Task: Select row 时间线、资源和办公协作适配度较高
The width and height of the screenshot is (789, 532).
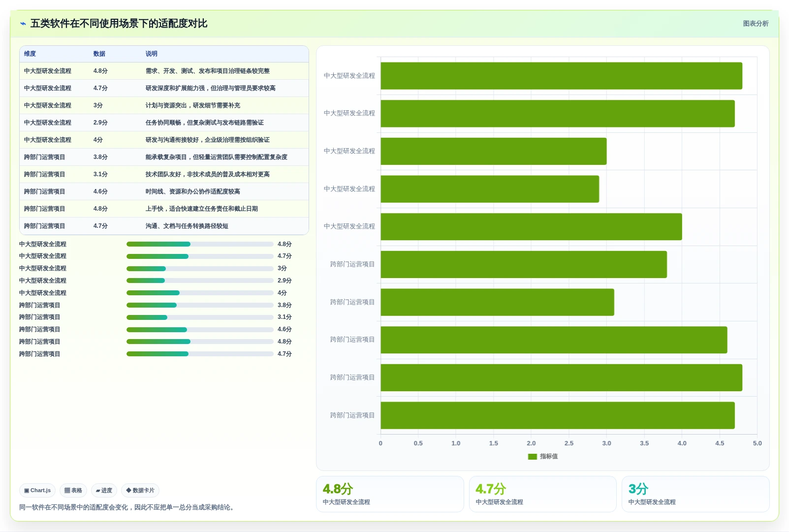Action: click(x=164, y=191)
